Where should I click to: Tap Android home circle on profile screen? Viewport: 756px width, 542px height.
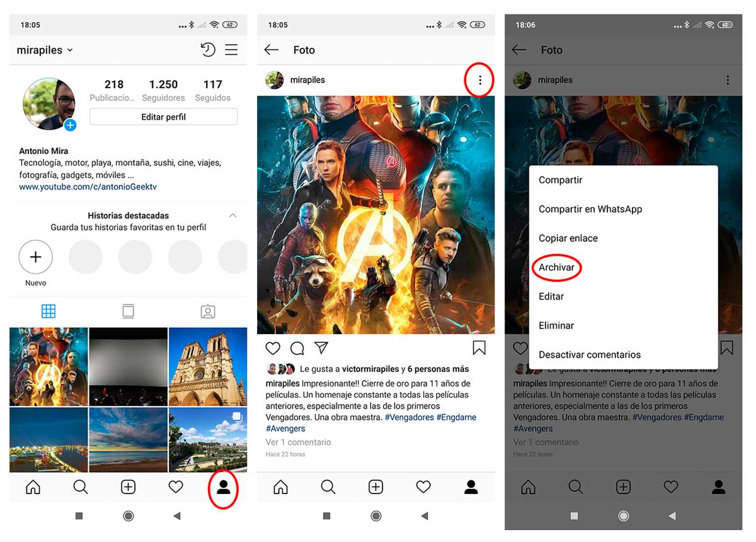pos(129,516)
